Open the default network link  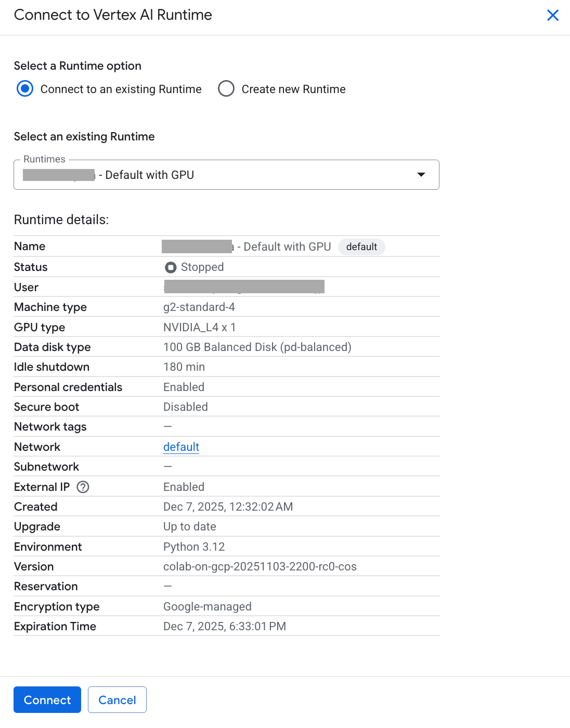pos(181,447)
